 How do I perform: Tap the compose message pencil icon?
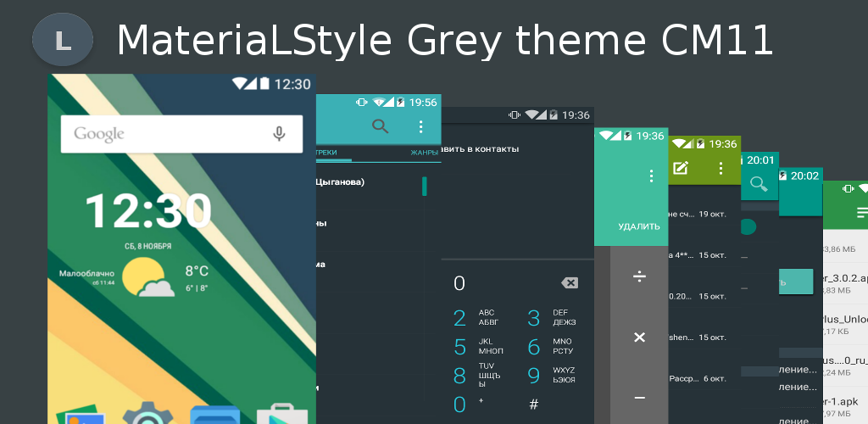pos(681,168)
